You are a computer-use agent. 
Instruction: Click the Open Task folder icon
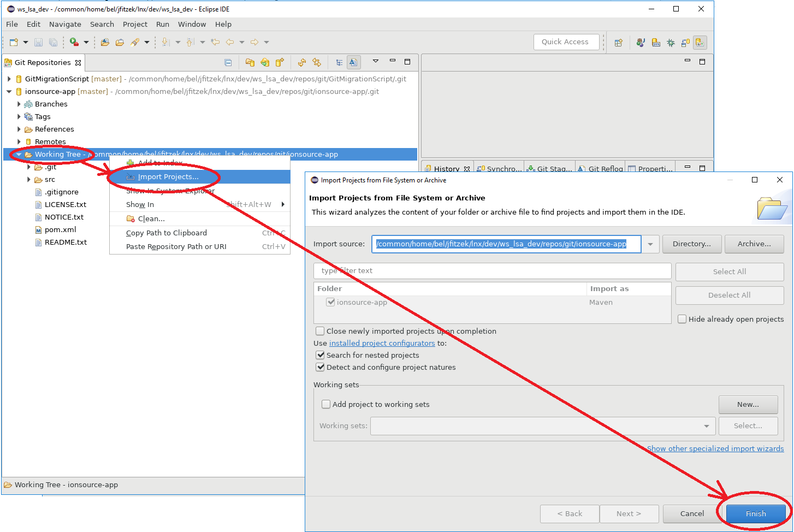pyautogui.click(x=120, y=42)
